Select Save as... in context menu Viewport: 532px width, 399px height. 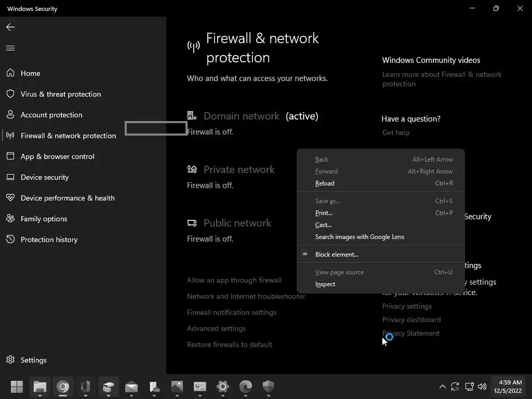pos(381,201)
